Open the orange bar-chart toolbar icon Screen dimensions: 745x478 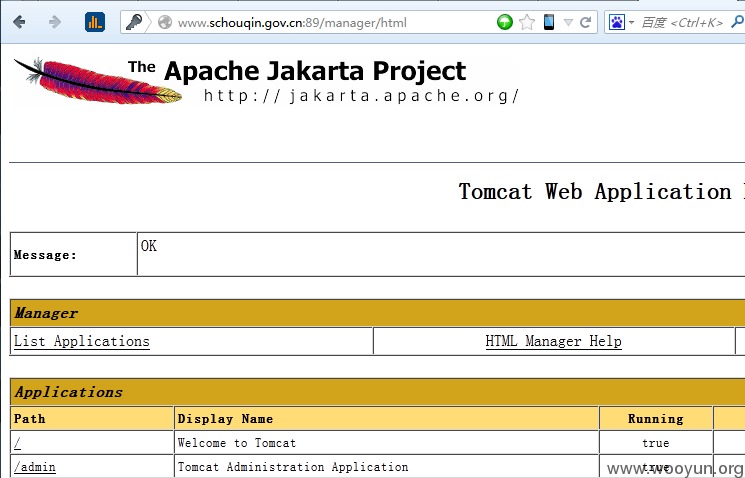[95, 22]
